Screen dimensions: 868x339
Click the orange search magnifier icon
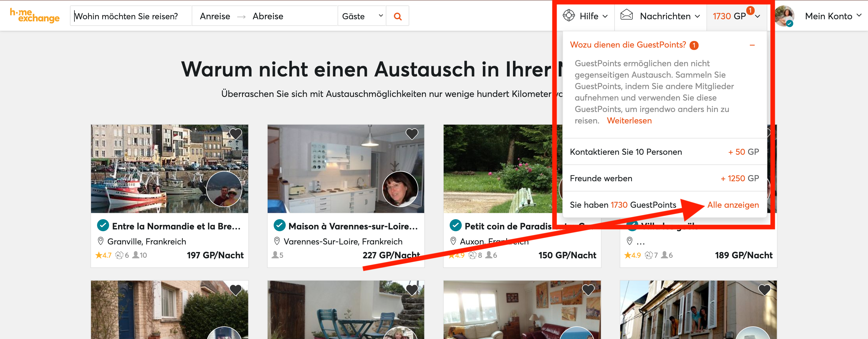click(x=397, y=16)
